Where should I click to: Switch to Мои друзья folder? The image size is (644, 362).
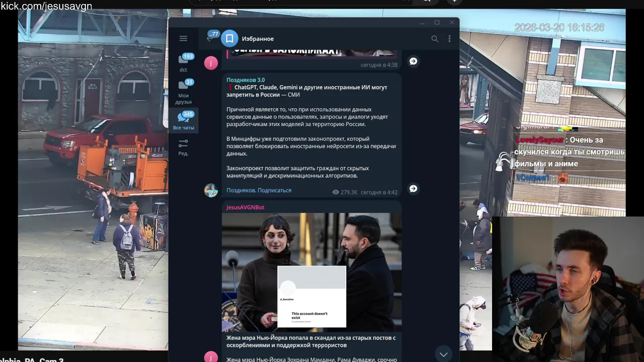point(184,92)
